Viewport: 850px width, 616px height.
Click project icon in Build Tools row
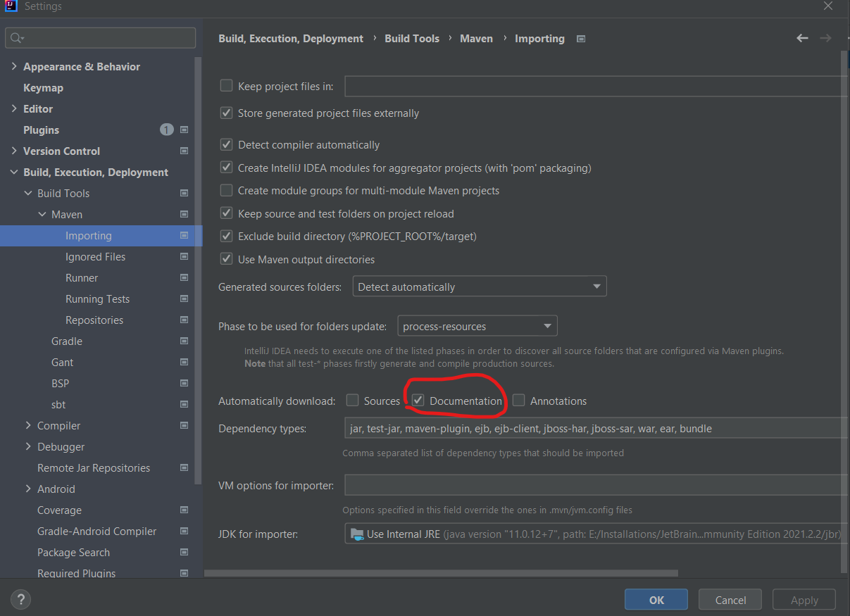coord(185,193)
